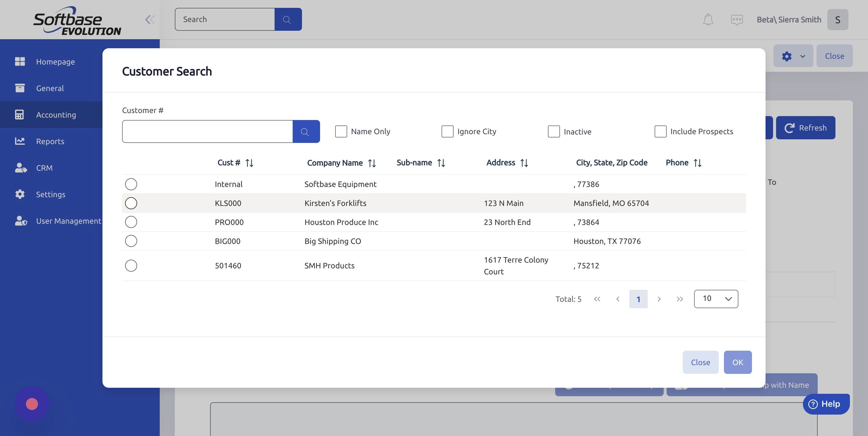Image resolution: width=868 pixels, height=436 pixels.
Task: Click the Kirsten's Forklifts company name
Action: [x=335, y=203]
